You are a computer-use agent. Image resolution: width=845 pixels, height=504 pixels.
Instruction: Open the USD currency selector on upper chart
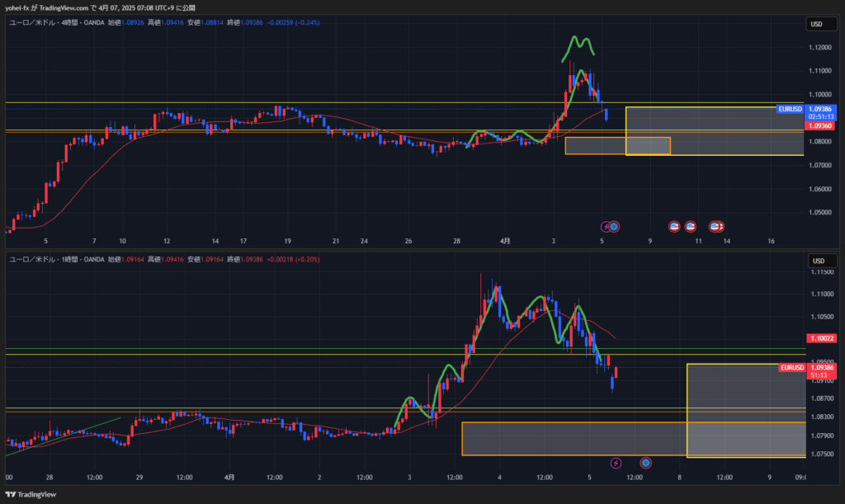[818, 24]
